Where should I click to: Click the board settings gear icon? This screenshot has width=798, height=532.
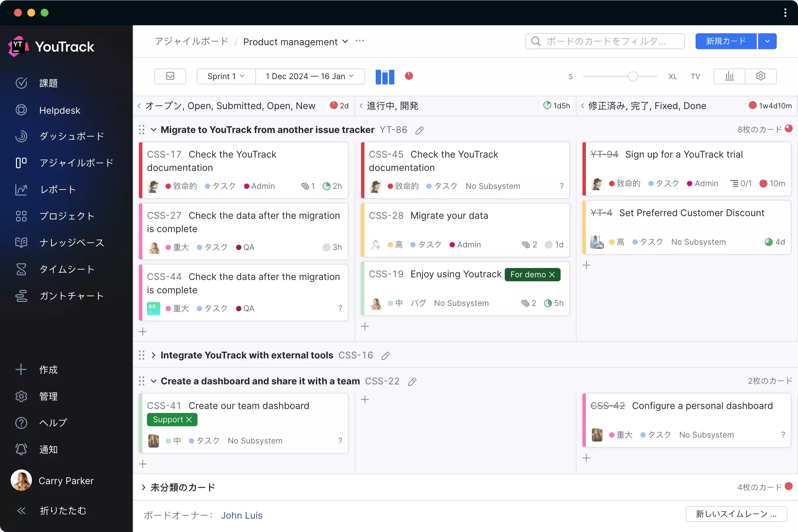coord(760,76)
